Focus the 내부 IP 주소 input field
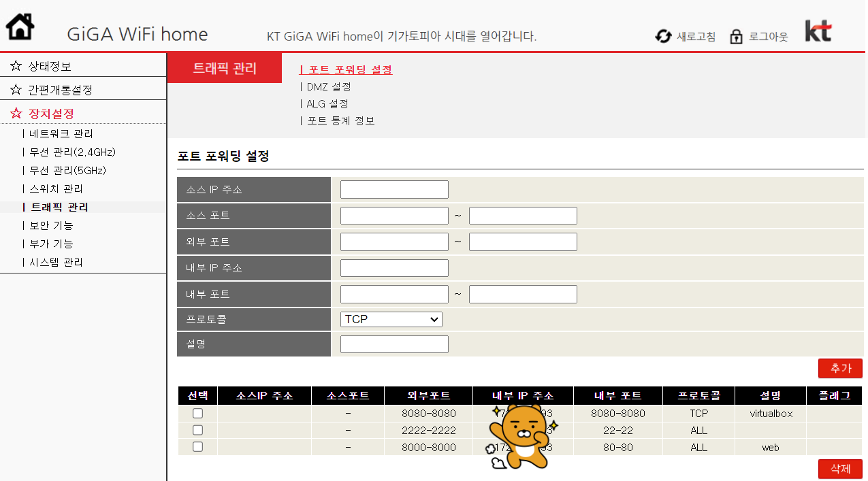Image resolution: width=868 pixels, height=481 pixels. pyautogui.click(x=394, y=268)
